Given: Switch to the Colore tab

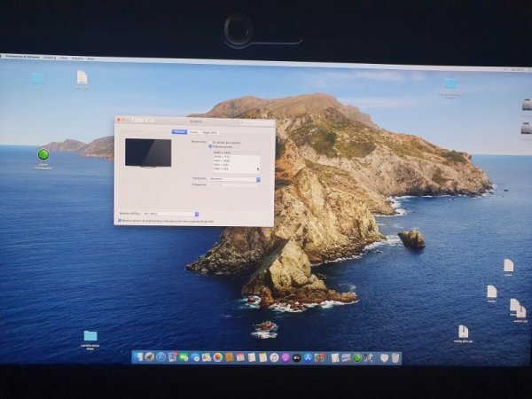Looking at the screenshot, I should (x=193, y=132).
